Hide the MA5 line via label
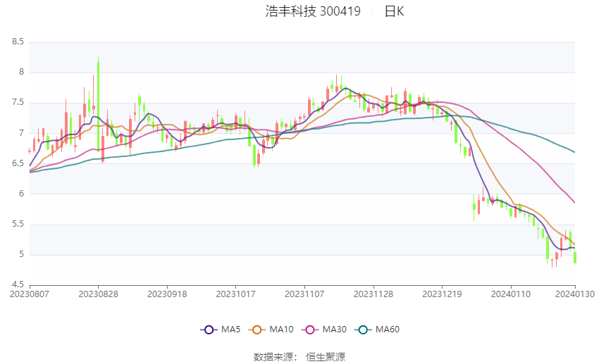Viewport: 599px width, 364px height. click(230, 330)
